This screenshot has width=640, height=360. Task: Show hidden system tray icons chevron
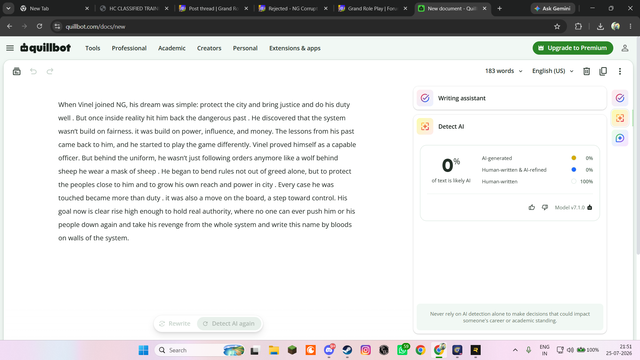click(515, 350)
